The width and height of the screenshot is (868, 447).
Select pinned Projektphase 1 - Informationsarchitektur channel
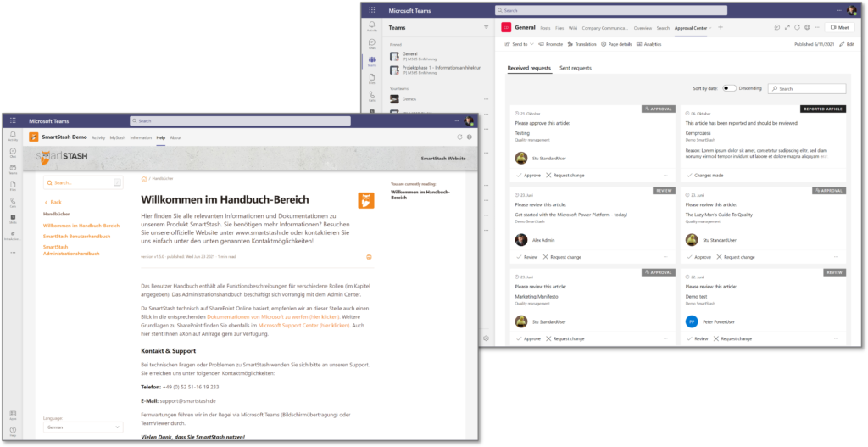pyautogui.click(x=437, y=70)
